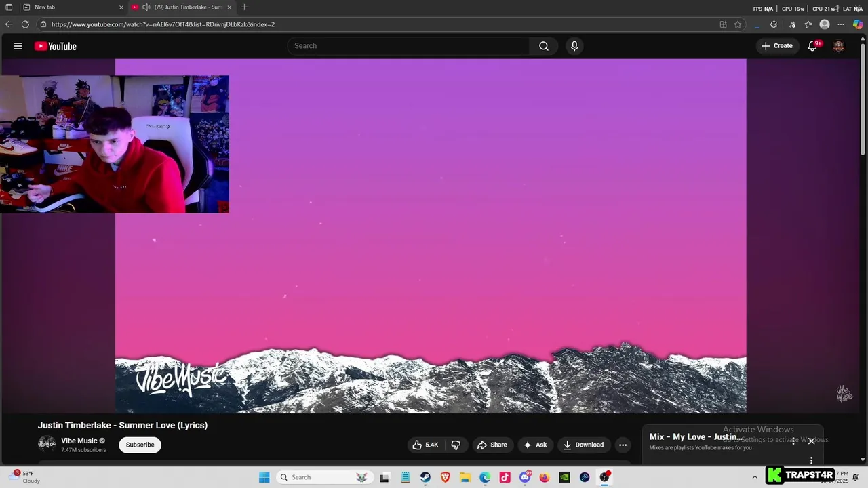Viewport: 868px width, 488px height.
Task: Close the Justin Timberlake tab
Action: click(x=229, y=7)
